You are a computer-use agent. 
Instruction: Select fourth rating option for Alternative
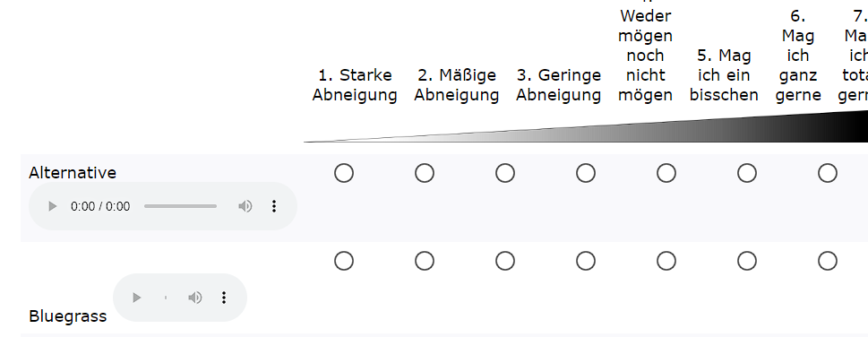pyautogui.click(x=586, y=174)
